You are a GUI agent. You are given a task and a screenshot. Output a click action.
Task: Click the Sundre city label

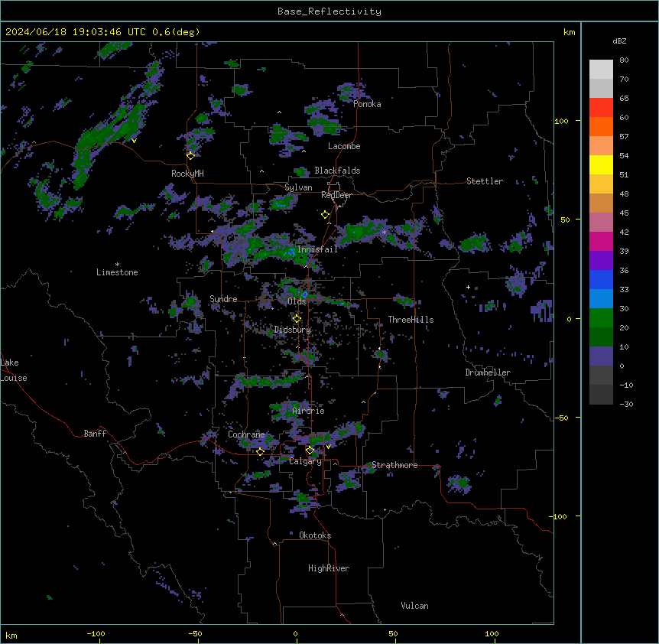point(223,299)
